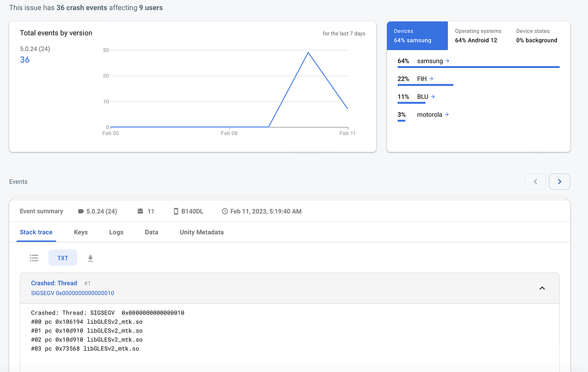Switch stack trace to list view icon
The image size is (588, 372).
tap(34, 258)
